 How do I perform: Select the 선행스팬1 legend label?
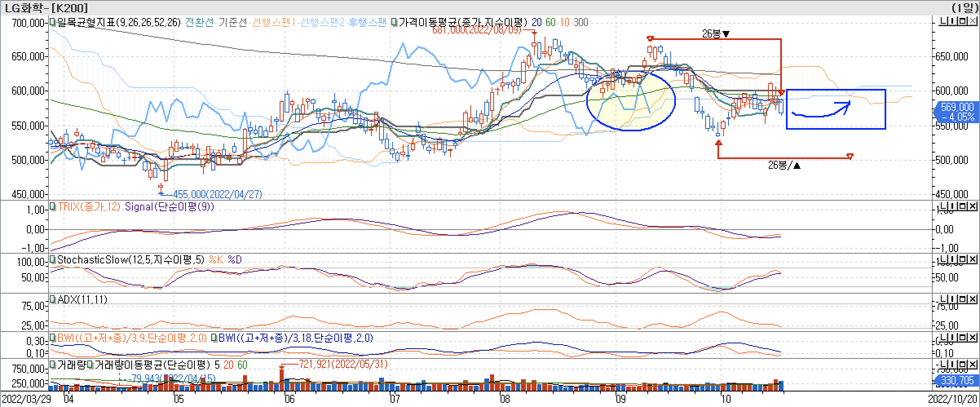pyautogui.click(x=274, y=22)
